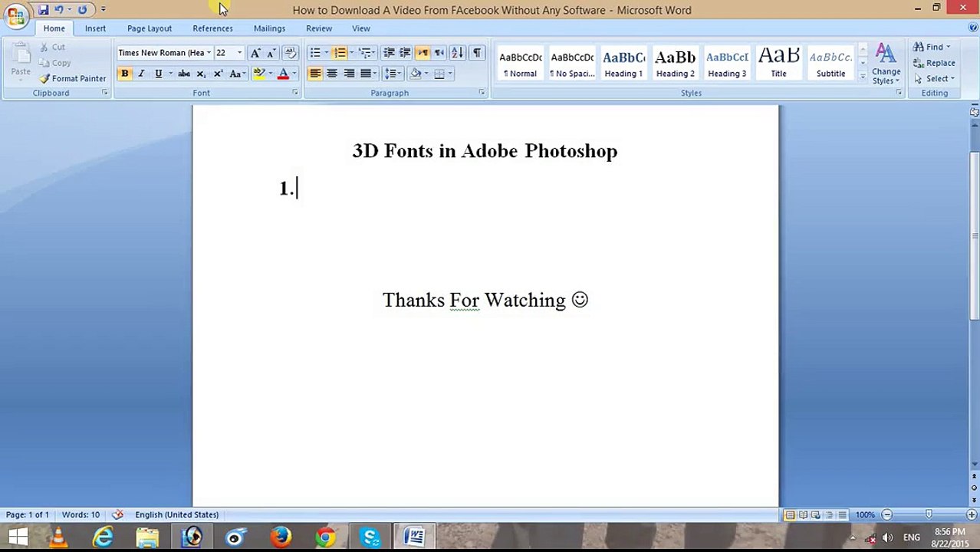
Task: Toggle Underline formatting
Action: point(158,74)
